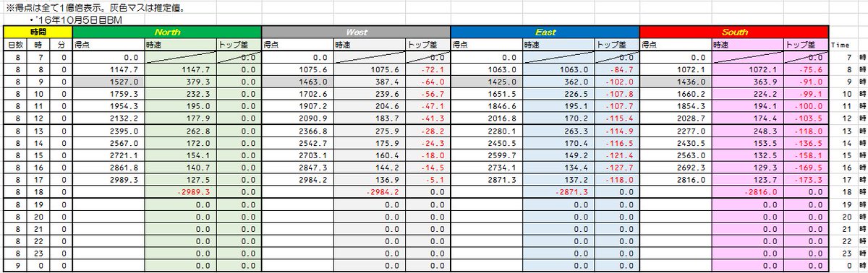Select East top-gap cell -115.4

click(616, 118)
